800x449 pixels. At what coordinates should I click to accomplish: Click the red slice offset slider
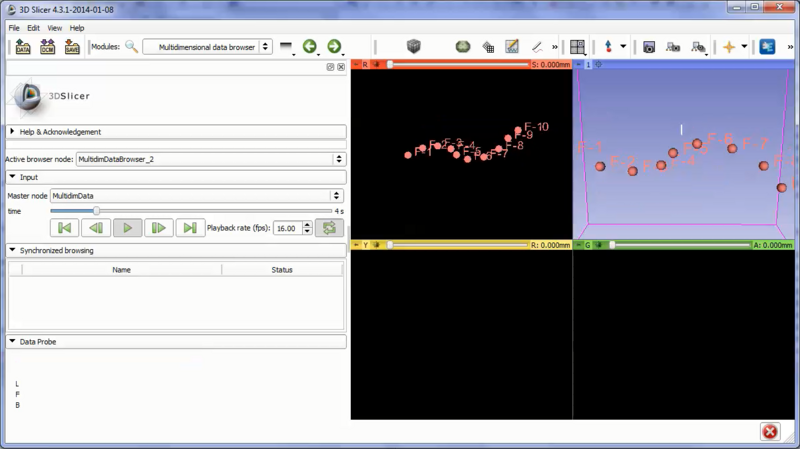459,65
